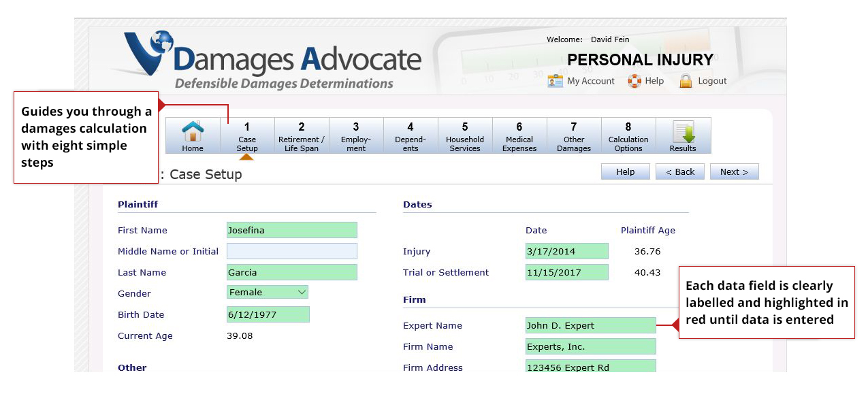868x396 pixels.
Task: Switch to step 1 Case Setup
Action: 247,135
